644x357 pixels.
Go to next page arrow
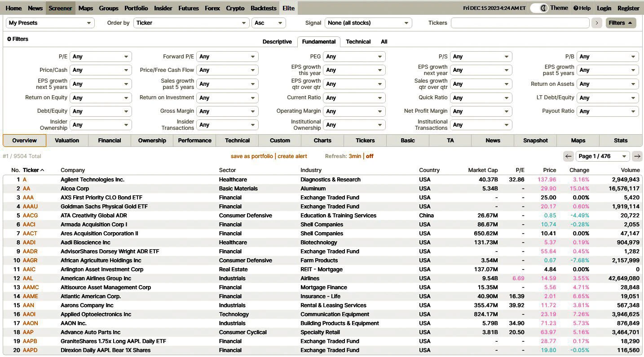click(x=637, y=156)
